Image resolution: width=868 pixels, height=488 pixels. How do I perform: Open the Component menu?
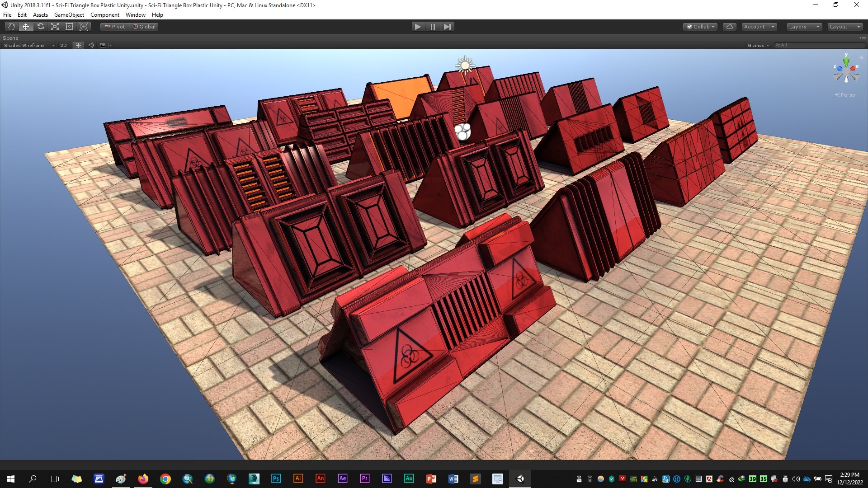[105, 15]
